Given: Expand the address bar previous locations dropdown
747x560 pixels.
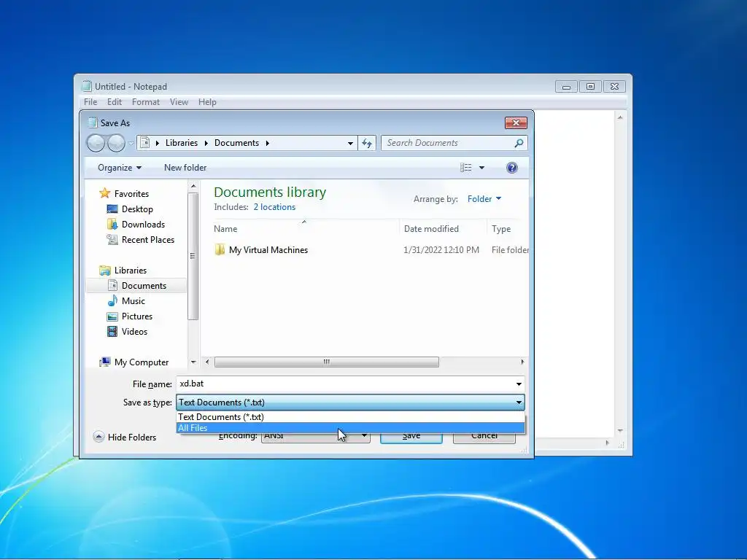Looking at the screenshot, I should [350, 143].
